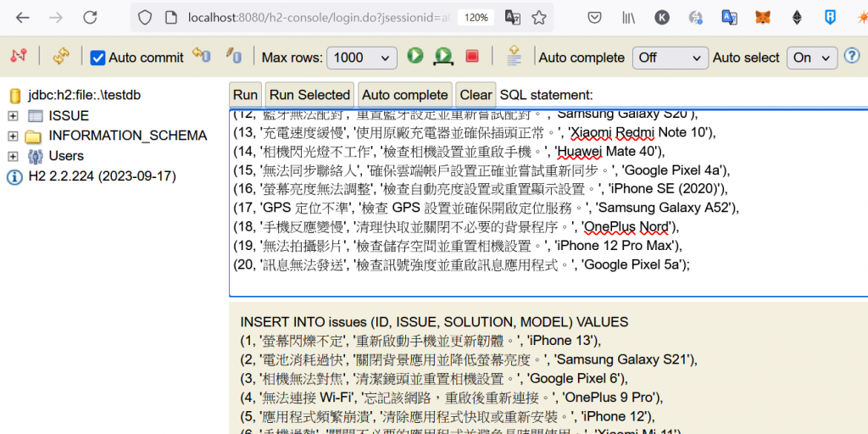Screen dimensions: 868x434
Task: Select the ISSUE table name in tree
Action: coord(69,116)
